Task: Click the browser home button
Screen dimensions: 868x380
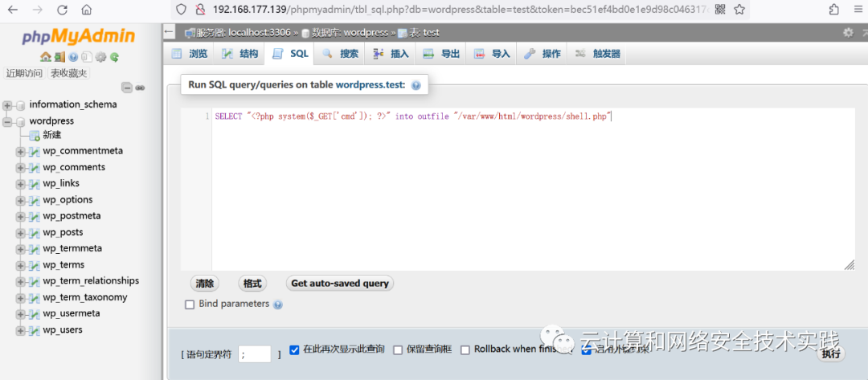Action: click(86, 10)
